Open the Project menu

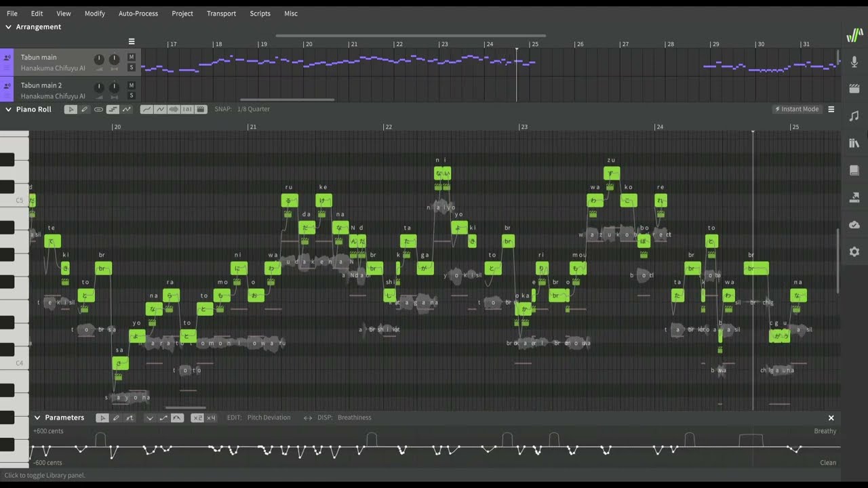182,14
